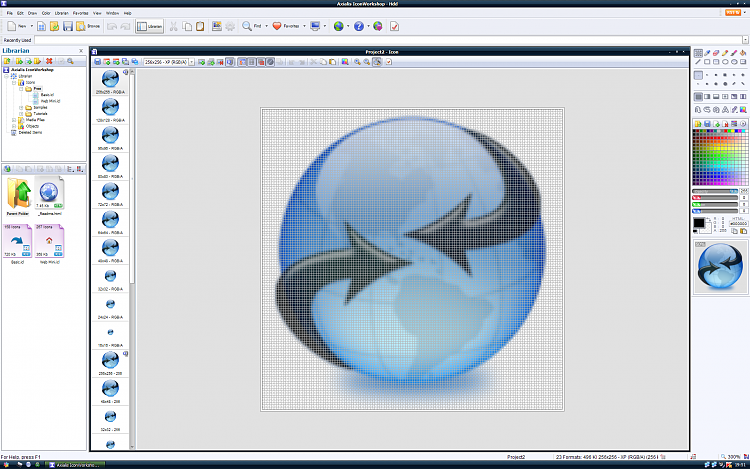Click the computer monitor icon in main toolbar
This screenshot has width=750, height=469.
point(315,26)
